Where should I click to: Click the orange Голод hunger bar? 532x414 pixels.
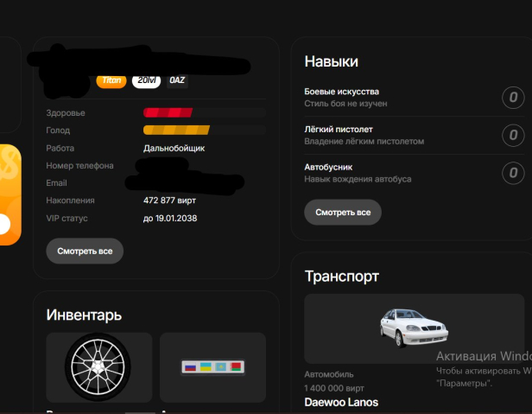[175, 131]
